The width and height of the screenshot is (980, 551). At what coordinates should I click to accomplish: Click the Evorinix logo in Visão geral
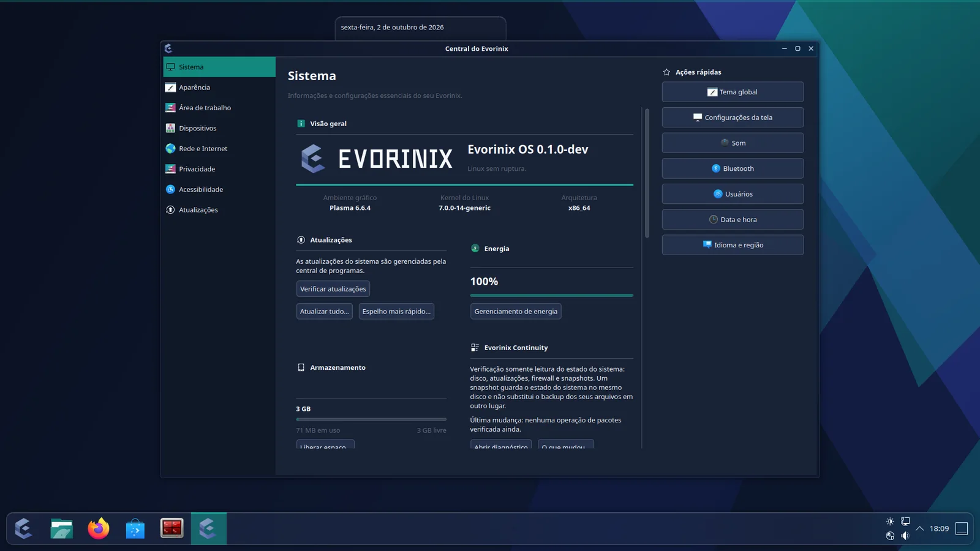(x=377, y=159)
